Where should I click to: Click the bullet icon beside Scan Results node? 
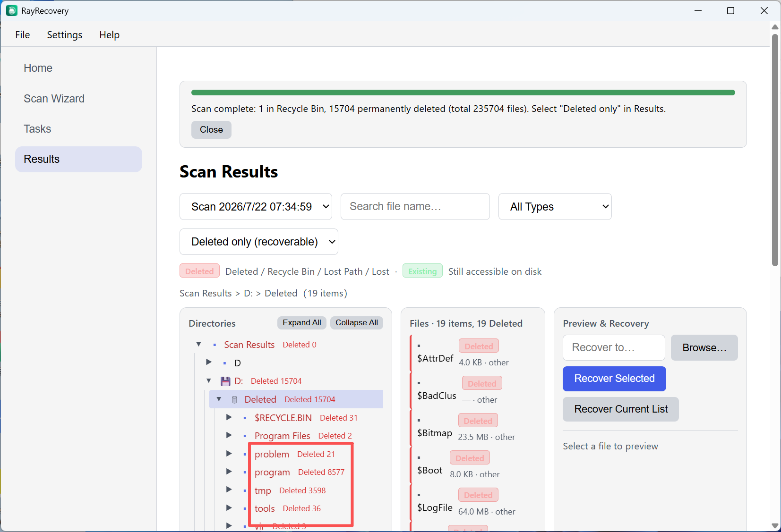click(x=215, y=345)
